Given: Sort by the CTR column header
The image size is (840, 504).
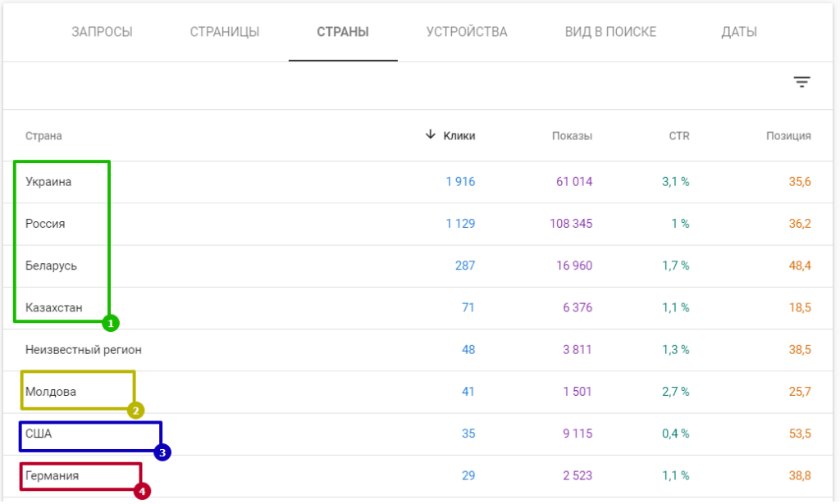Looking at the screenshot, I should pyautogui.click(x=679, y=136).
